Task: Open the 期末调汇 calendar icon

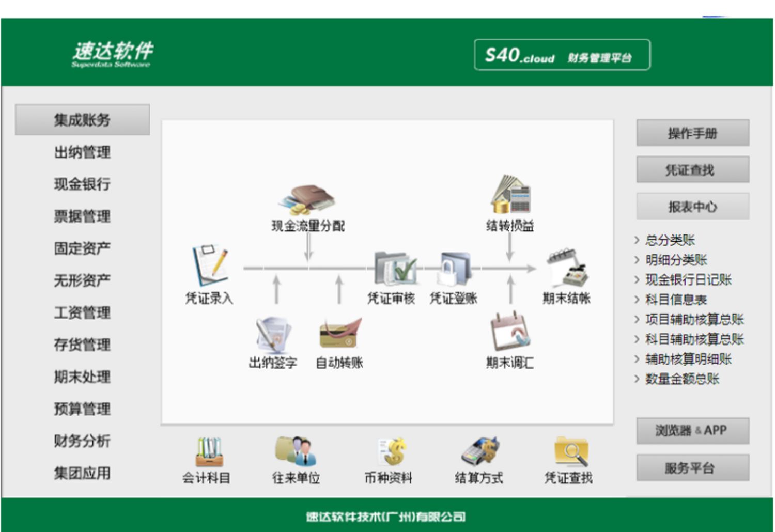Action: pos(510,332)
